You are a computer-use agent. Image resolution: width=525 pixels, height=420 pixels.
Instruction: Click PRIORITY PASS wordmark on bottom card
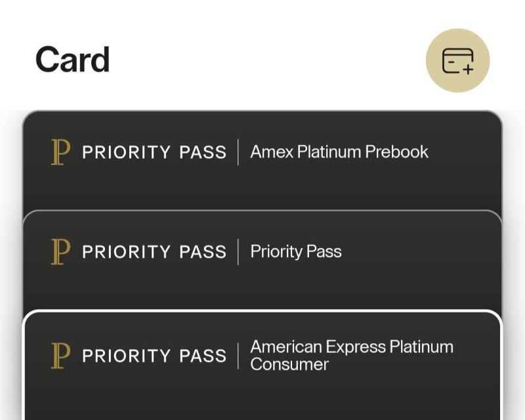[154, 356]
